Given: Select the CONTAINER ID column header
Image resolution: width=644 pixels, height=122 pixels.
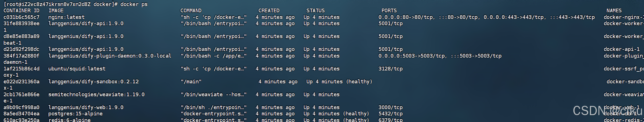Looking at the screenshot, I should (x=21, y=11).
